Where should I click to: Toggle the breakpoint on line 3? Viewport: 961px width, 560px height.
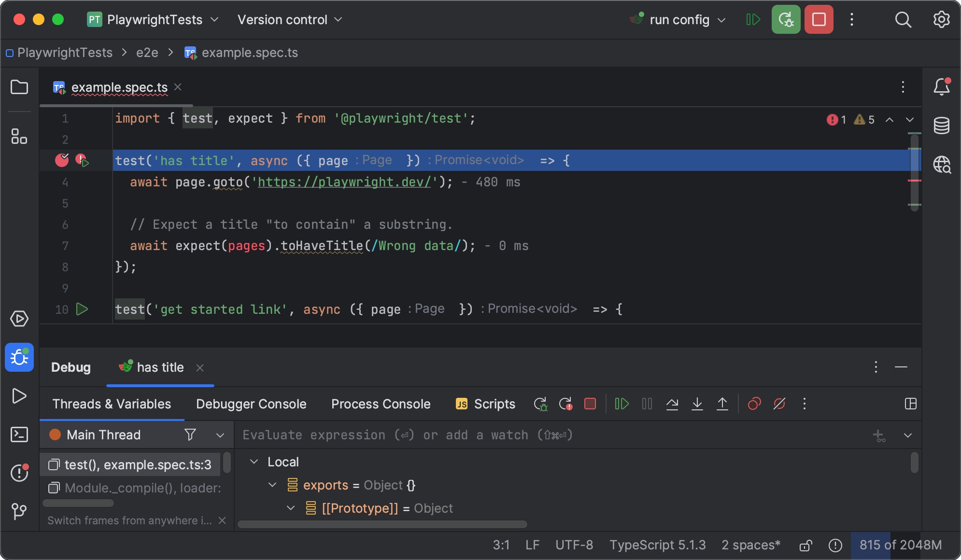[62, 160]
